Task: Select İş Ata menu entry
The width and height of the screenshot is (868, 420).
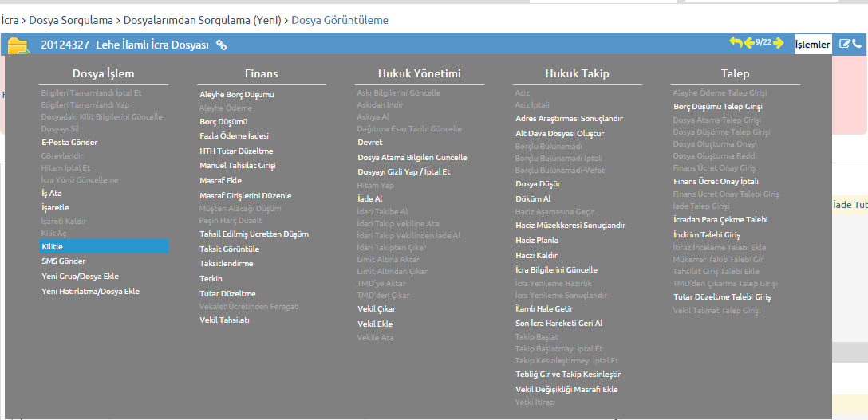Action: 52,194
